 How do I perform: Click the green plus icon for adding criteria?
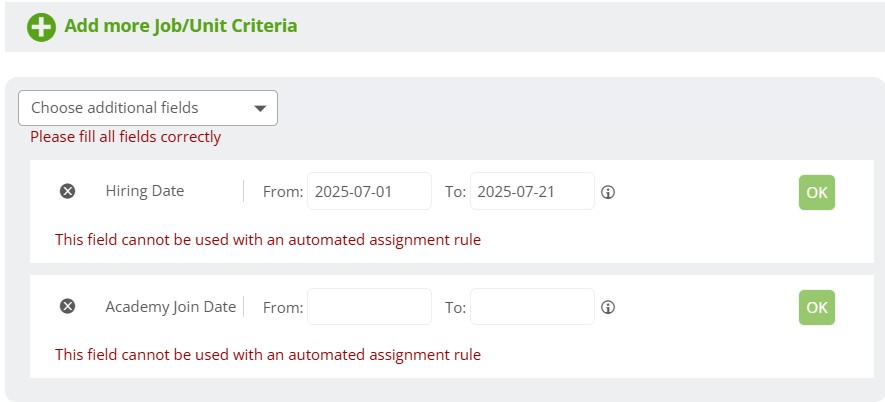click(41, 27)
